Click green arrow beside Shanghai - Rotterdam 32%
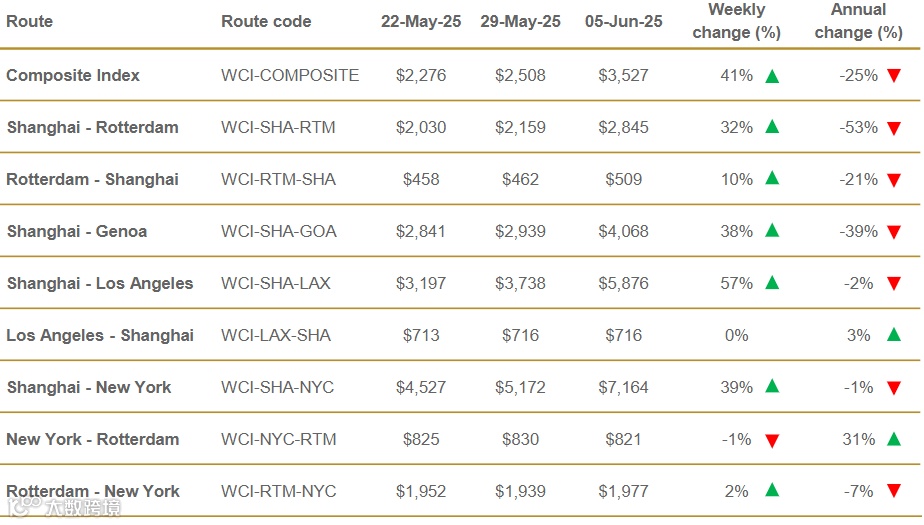 (771, 128)
